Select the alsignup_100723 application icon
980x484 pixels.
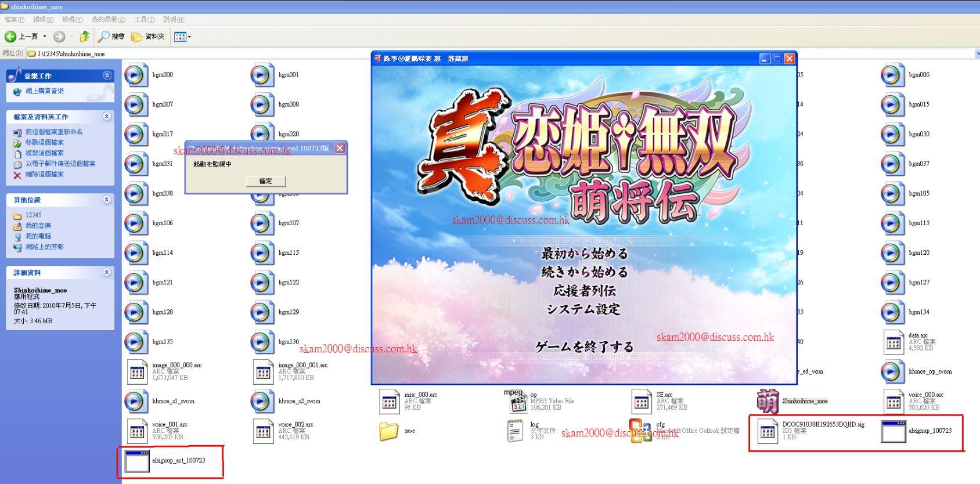pos(893,431)
